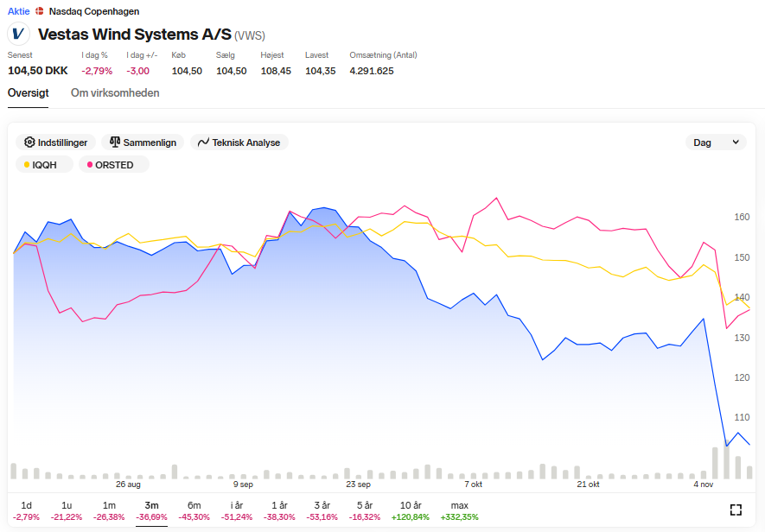Click the Vestas Wind Systems A/S heading

click(135, 35)
